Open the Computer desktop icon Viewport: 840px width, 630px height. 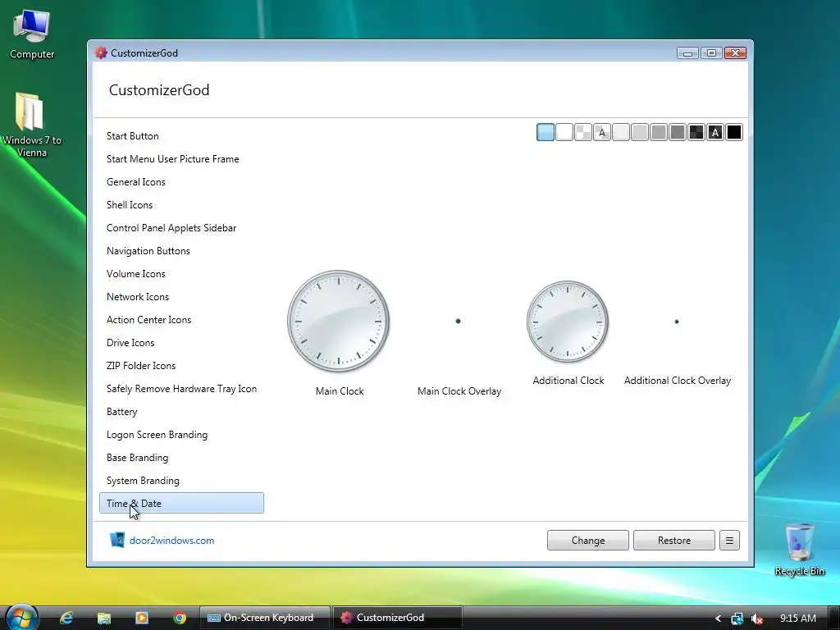coord(32,34)
